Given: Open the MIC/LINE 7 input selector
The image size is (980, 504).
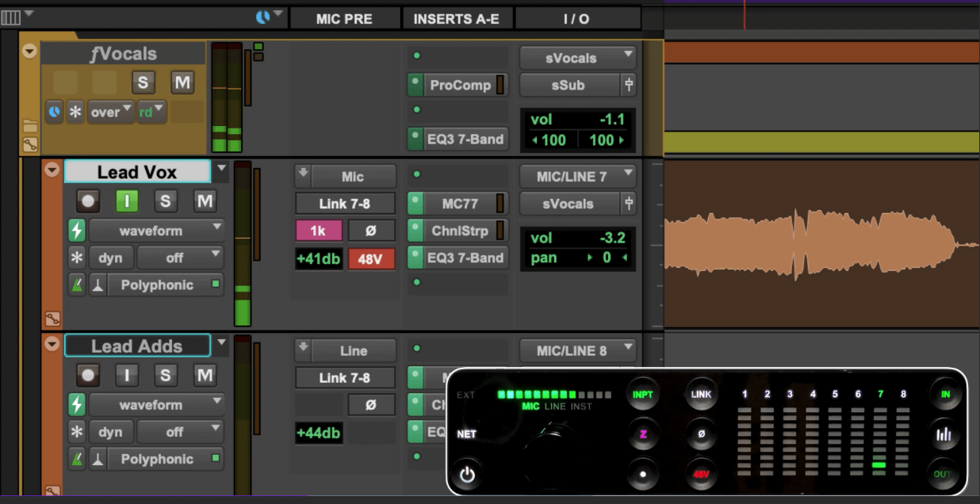Looking at the screenshot, I should tap(578, 176).
